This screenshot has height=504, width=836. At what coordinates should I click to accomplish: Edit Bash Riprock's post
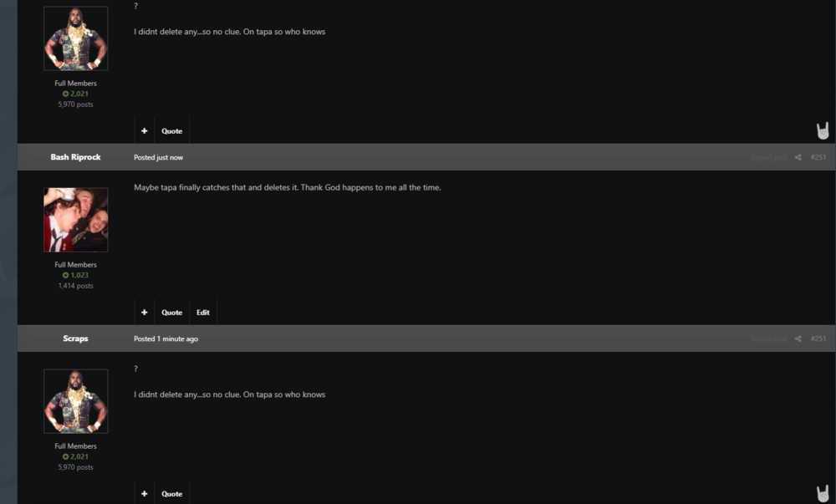point(203,313)
